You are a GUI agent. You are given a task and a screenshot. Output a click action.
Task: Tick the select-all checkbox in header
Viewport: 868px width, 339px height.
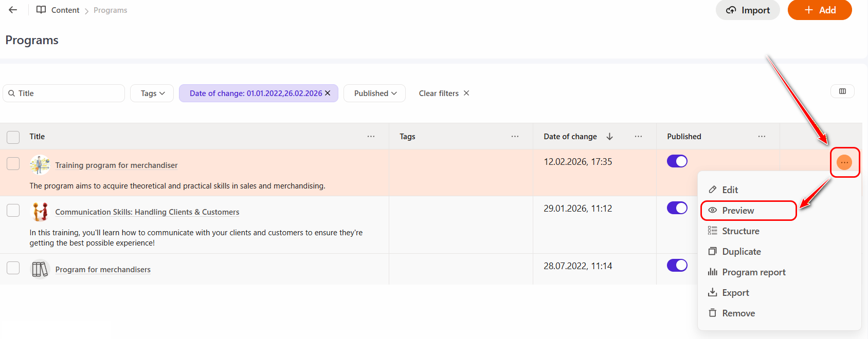(13, 137)
